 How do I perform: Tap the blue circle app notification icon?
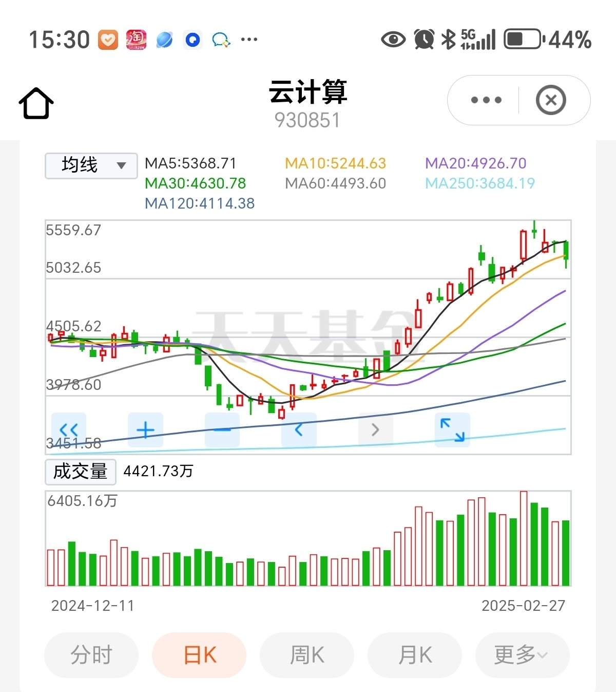coord(192,40)
